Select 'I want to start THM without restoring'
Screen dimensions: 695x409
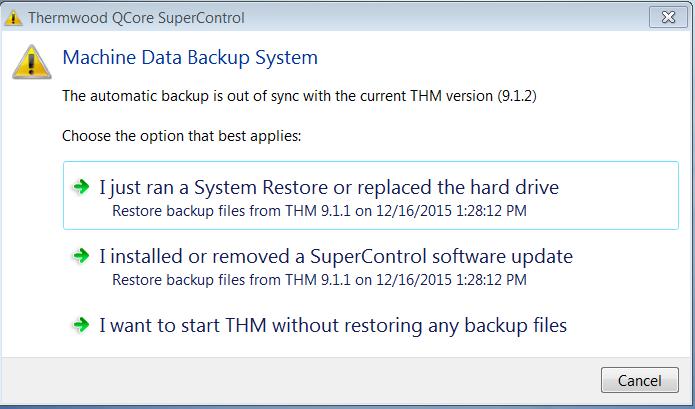332,325
